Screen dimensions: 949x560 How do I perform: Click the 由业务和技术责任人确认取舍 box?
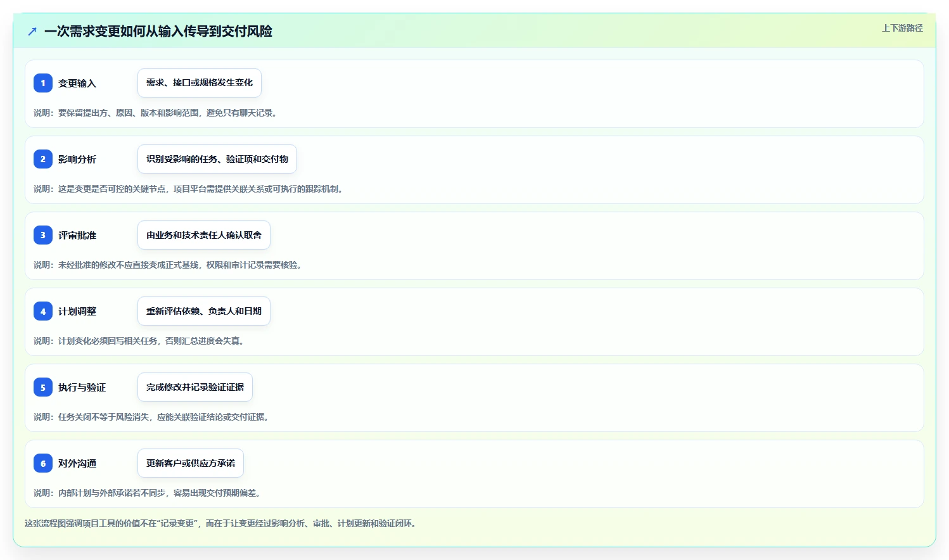[204, 235]
